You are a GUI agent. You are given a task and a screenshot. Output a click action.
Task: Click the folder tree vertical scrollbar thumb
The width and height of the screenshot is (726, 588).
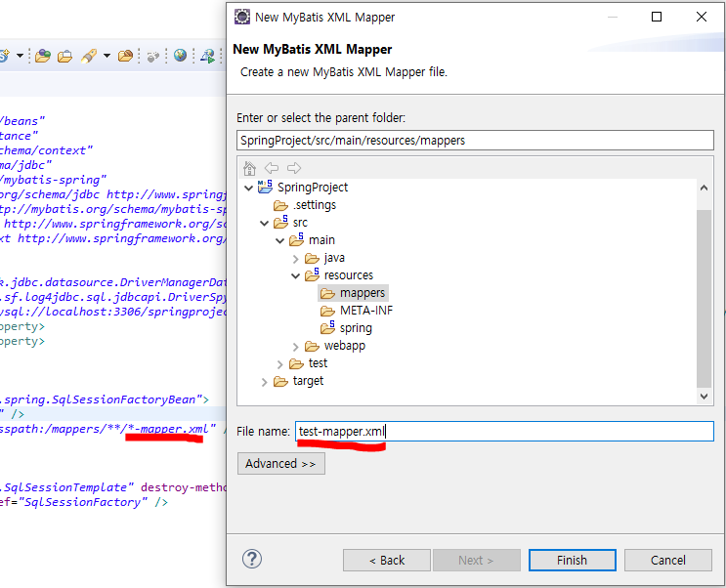(x=704, y=299)
